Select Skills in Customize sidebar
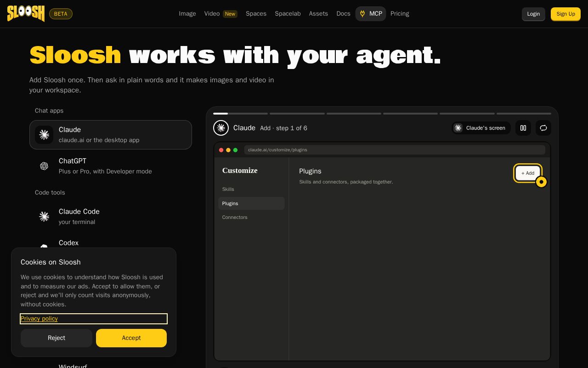Image resolution: width=588 pixels, height=368 pixels. [x=251, y=189]
